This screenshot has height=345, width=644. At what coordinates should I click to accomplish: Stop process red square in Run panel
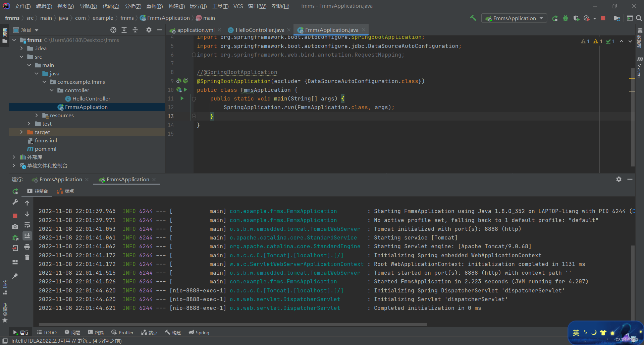(x=15, y=215)
